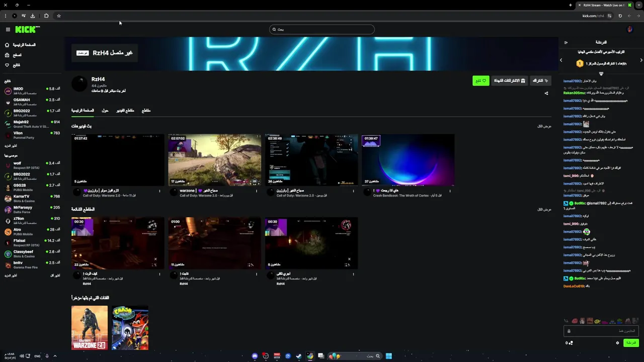This screenshot has width=644, height=362.
Task: Click the Subscribe button
Action: click(x=540, y=80)
